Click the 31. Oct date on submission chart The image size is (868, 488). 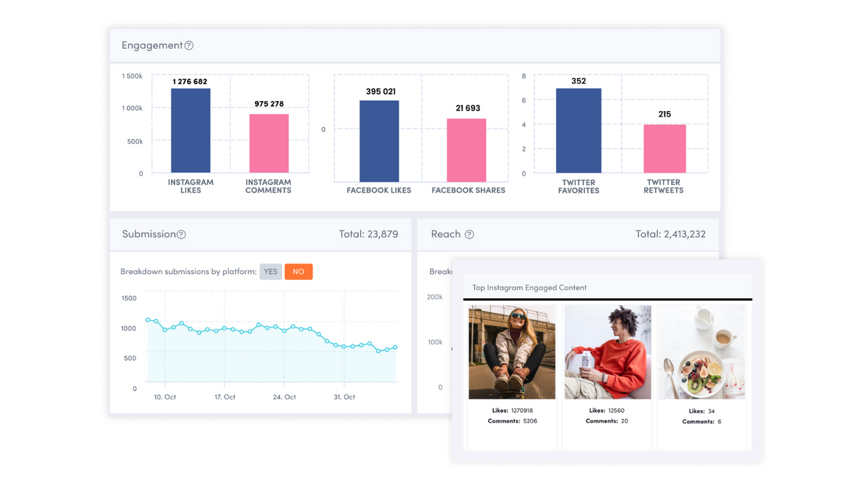point(344,397)
